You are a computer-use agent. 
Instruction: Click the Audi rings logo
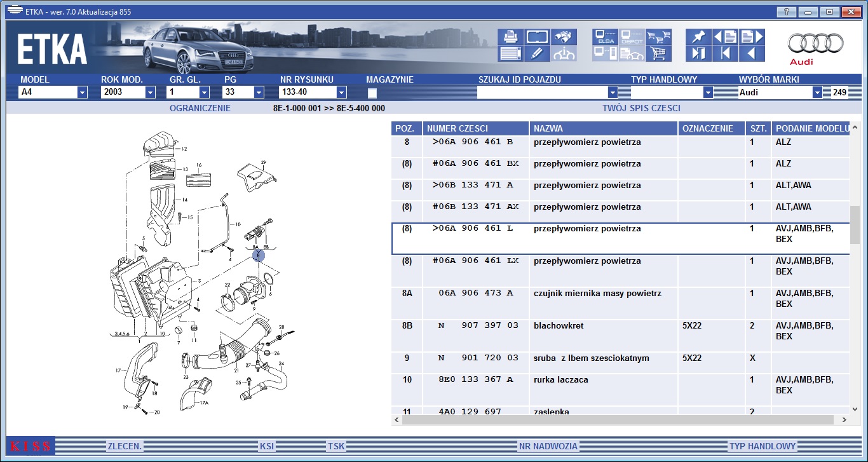pyautogui.click(x=816, y=43)
